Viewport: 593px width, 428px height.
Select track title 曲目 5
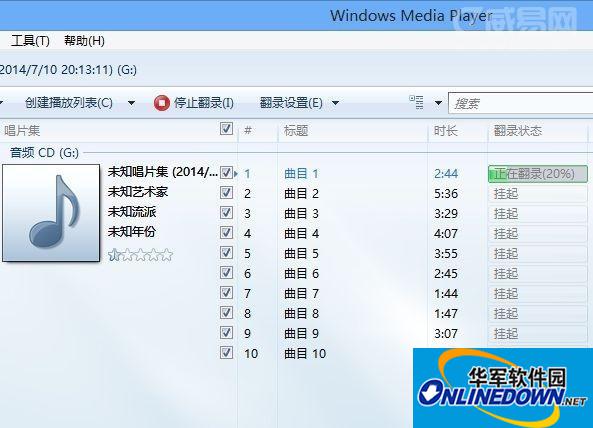[x=301, y=254]
